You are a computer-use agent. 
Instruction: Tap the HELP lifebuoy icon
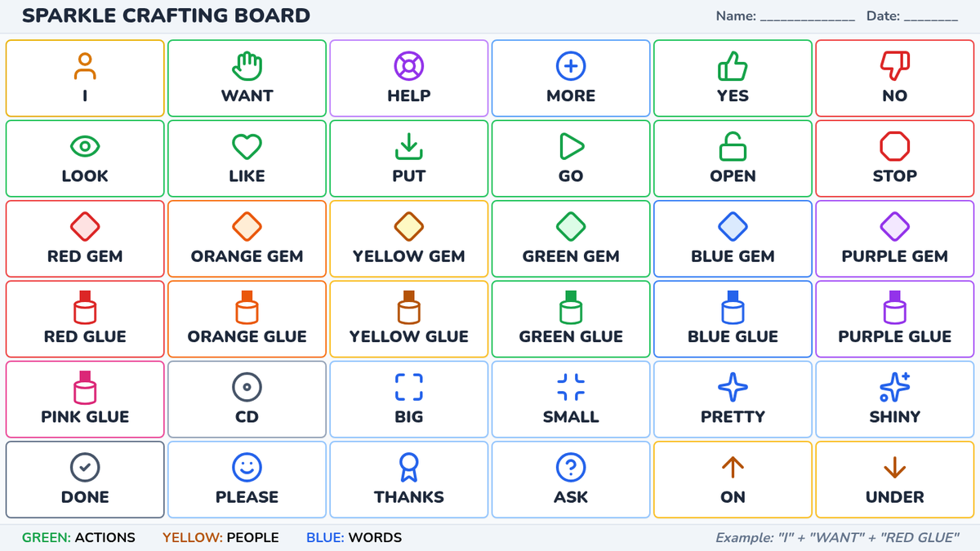[408, 64]
